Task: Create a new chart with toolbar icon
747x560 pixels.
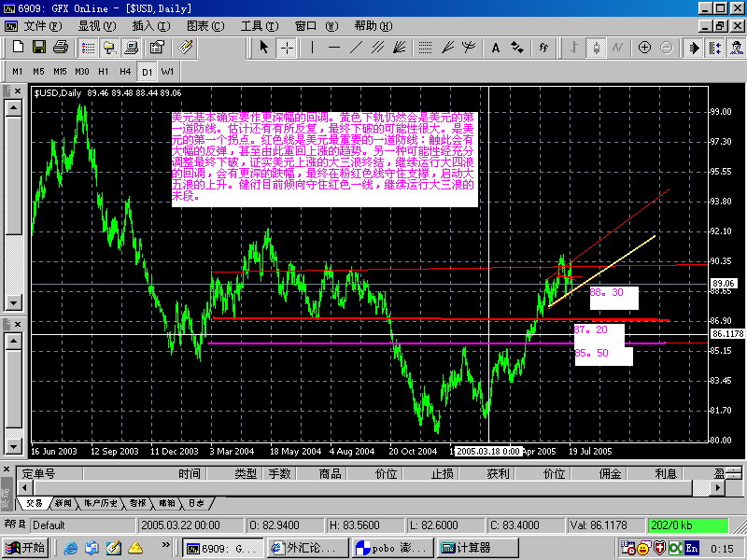Action: (x=18, y=48)
